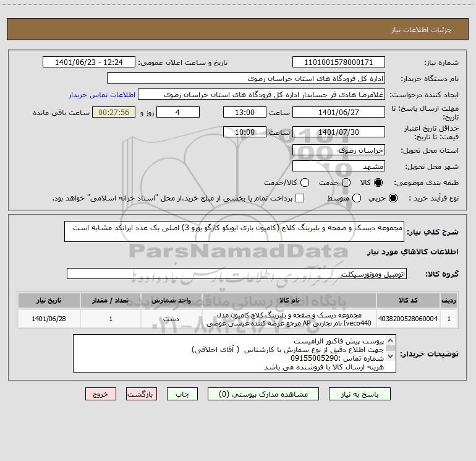This screenshot has height=461, width=476.
Task: Click the خروج exit button
Action: (x=101, y=394)
